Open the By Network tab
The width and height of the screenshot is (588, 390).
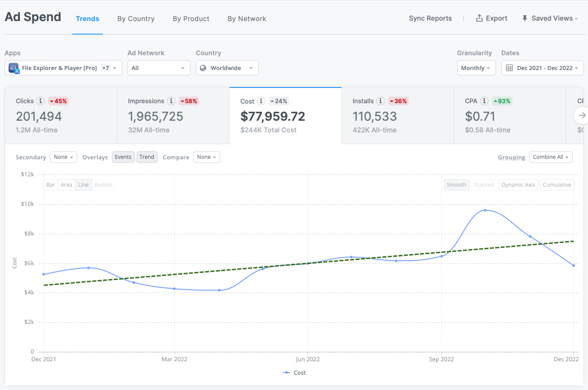(247, 19)
